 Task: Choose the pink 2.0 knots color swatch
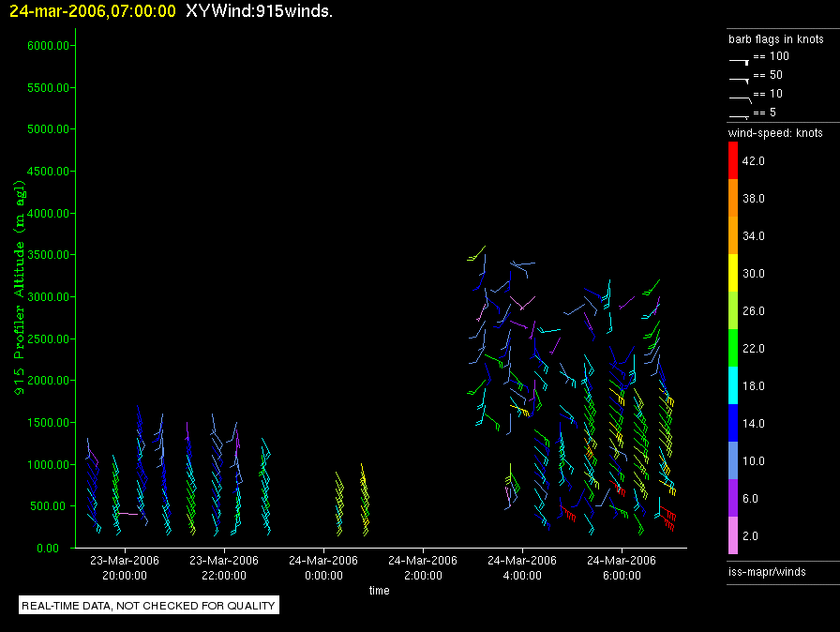coord(732,535)
